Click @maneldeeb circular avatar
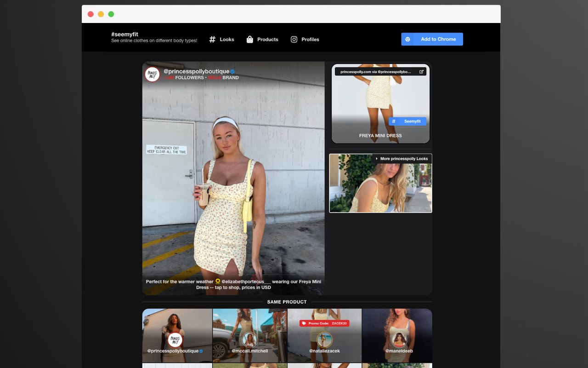588x368 pixels. pos(399,340)
